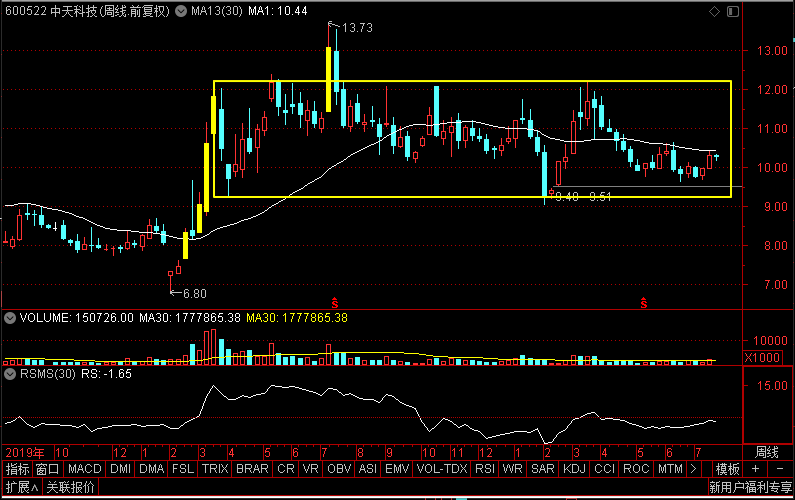Click the 关联报价 related quotes button

point(70,487)
